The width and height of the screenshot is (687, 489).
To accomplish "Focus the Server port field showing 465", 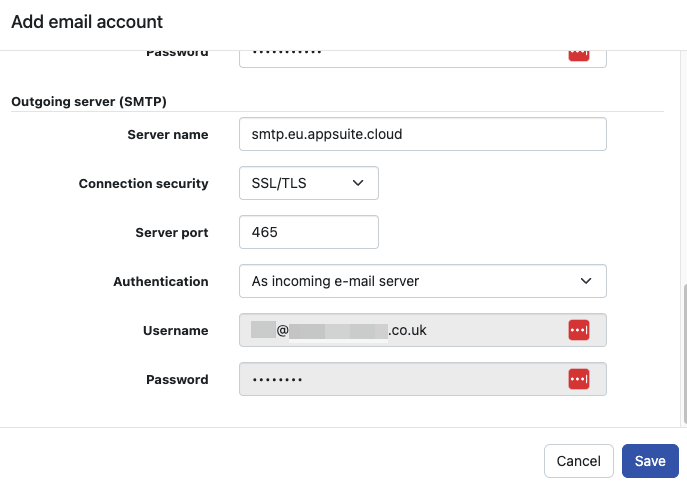I will 308,232.
